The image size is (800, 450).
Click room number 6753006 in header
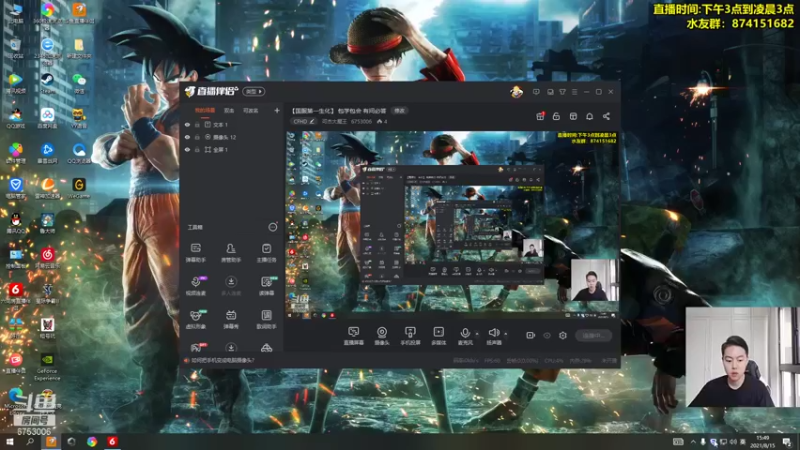point(361,121)
